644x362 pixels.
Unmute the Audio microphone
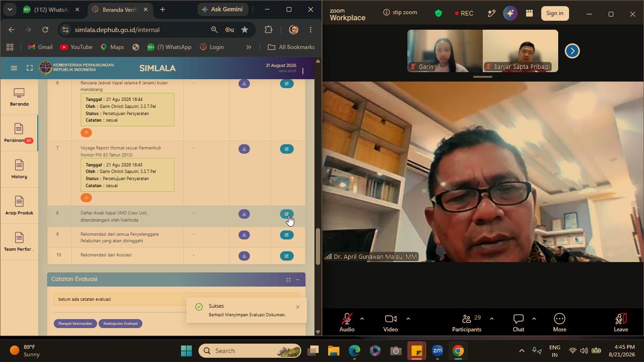click(x=347, y=323)
